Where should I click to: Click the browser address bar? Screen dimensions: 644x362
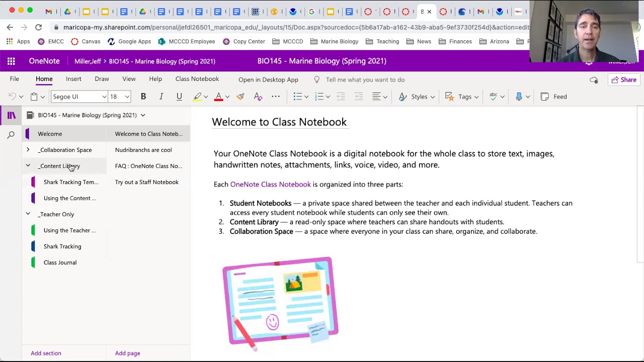(296, 28)
